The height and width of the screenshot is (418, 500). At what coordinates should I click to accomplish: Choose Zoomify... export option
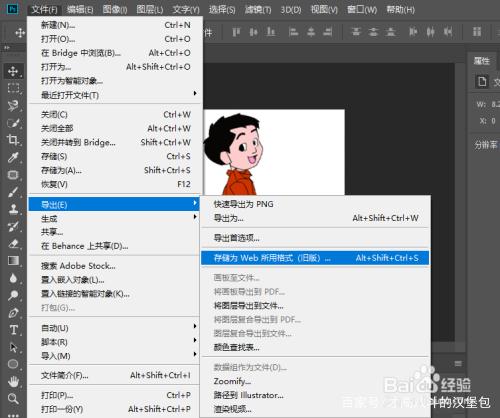[315, 381]
